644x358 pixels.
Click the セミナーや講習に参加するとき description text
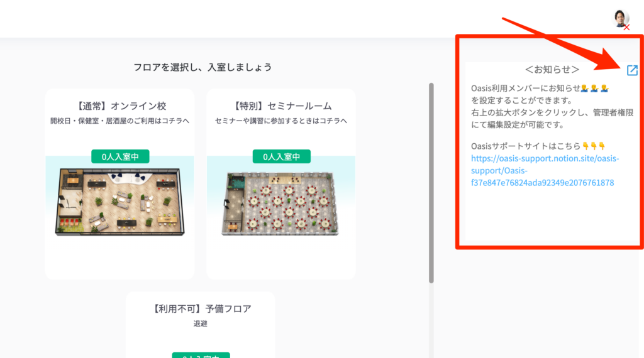[281, 121]
